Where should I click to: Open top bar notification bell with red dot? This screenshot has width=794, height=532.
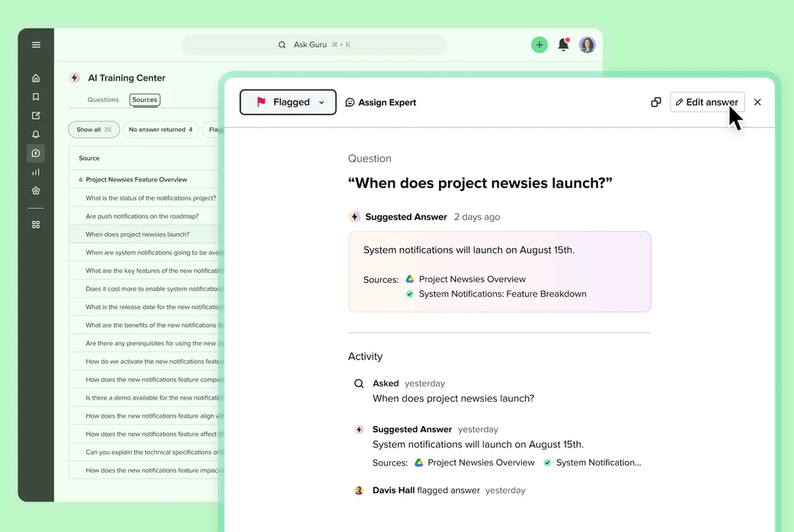click(x=563, y=44)
